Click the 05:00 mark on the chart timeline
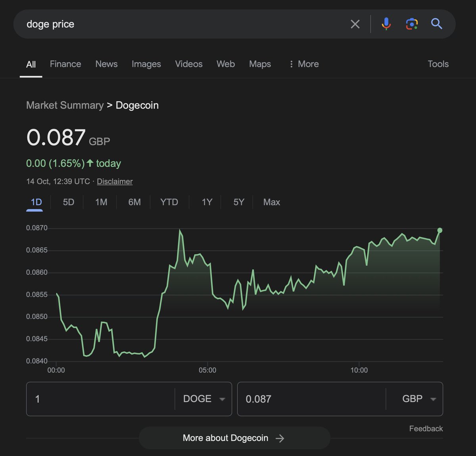The width and height of the screenshot is (476, 456). pyautogui.click(x=208, y=370)
